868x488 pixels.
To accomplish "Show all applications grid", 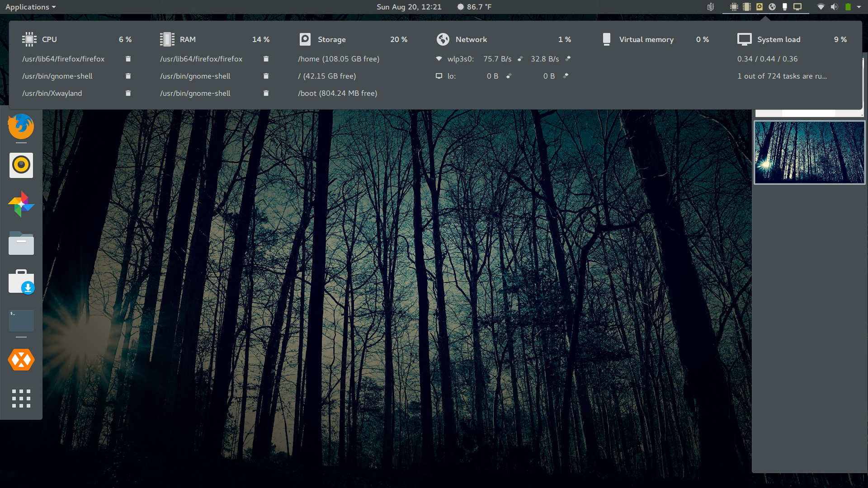I will coord(21,399).
